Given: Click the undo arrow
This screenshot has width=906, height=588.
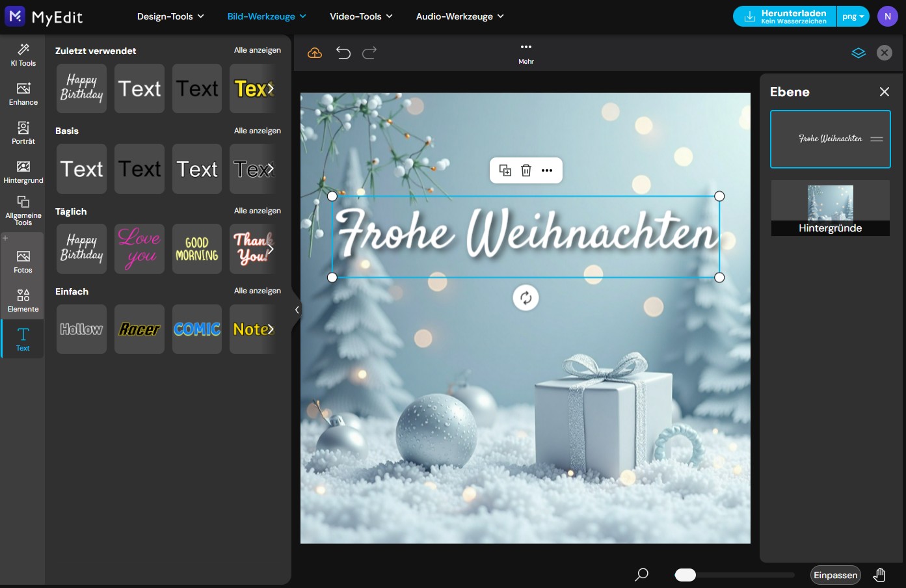Looking at the screenshot, I should [343, 53].
